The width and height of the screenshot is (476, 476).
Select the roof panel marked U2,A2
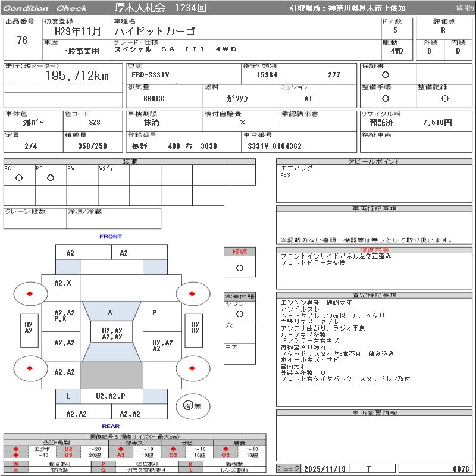click(111, 333)
